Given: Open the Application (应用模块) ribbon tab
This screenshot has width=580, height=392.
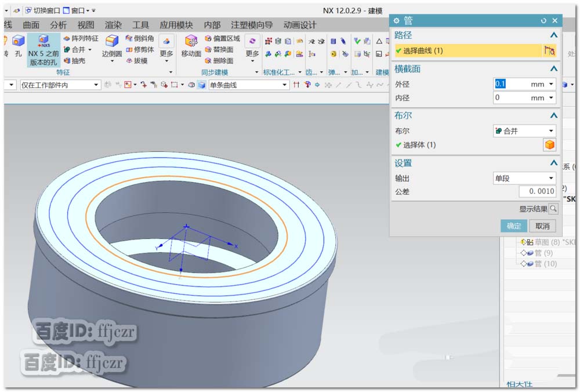Looking at the screenshot, I should pos(176,25).
